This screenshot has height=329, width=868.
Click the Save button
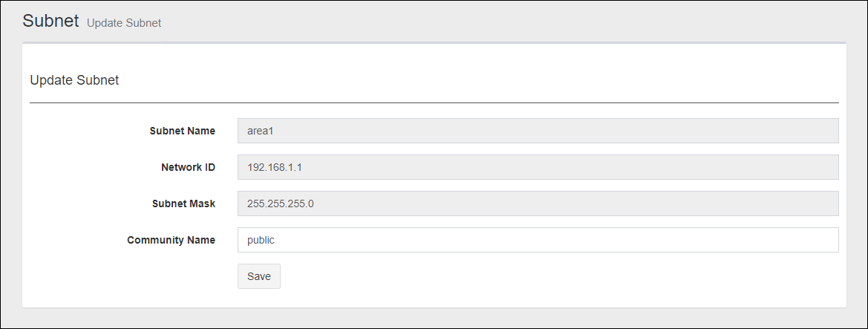[x=258, y=276]
